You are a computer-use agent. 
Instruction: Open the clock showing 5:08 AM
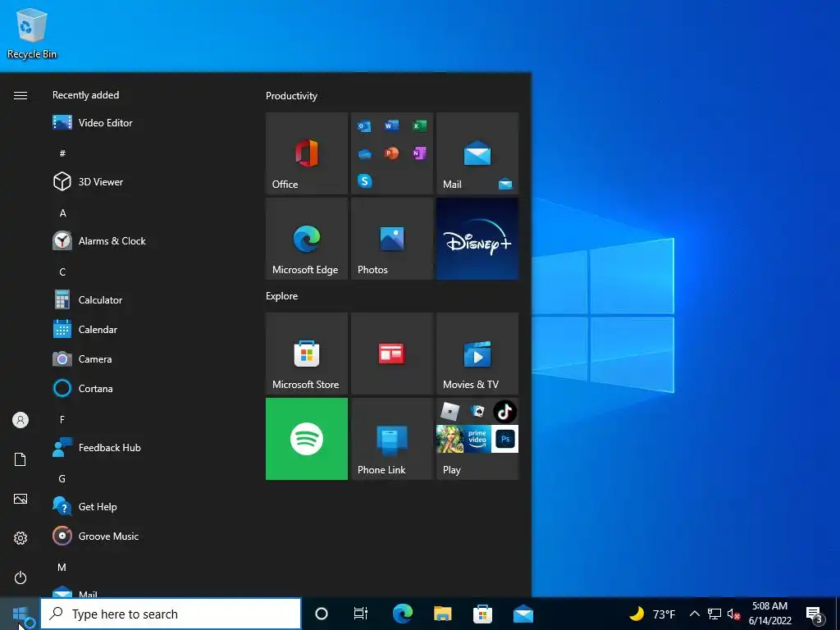pyautogui.click(x=769, y=614)
